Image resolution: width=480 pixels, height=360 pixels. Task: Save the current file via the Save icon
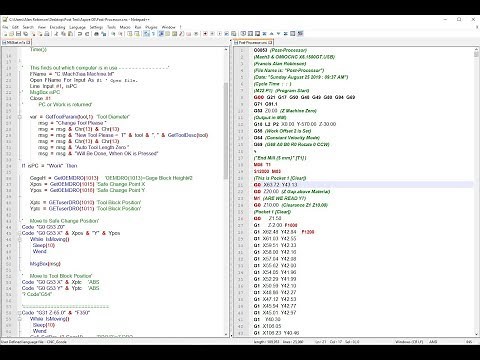coord(18,34)
